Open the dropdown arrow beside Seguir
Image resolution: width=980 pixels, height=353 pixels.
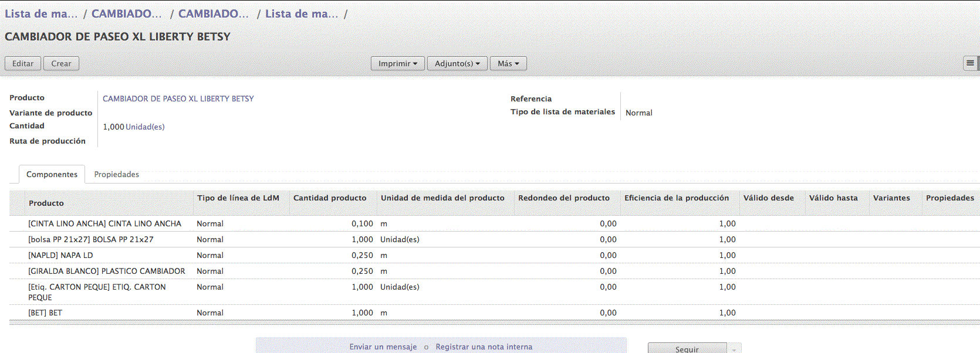coord(734,349)
